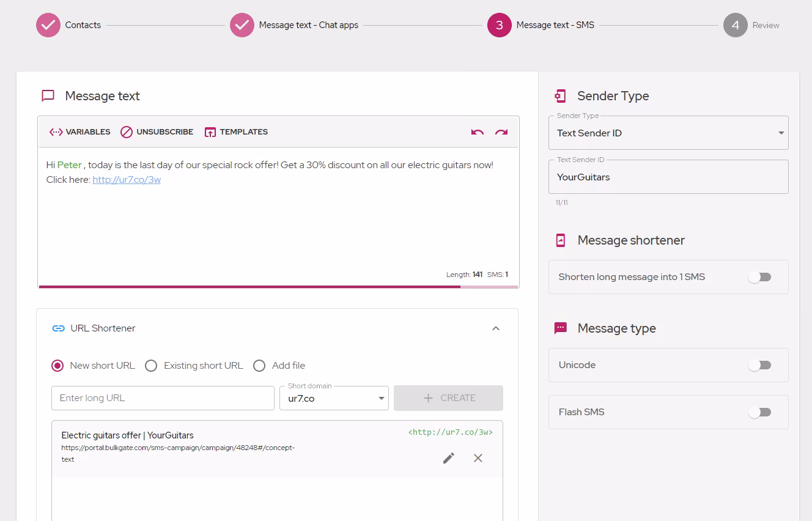
Task: Click the green <http://ur7.co/3w> short URL text
Action: (x=451, y=432)
